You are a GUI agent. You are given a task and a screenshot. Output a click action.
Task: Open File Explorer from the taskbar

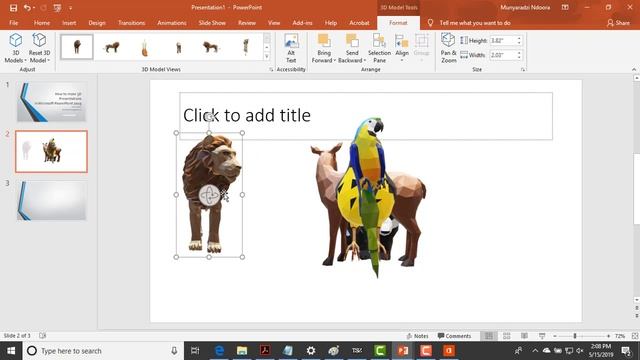[242, 351]
